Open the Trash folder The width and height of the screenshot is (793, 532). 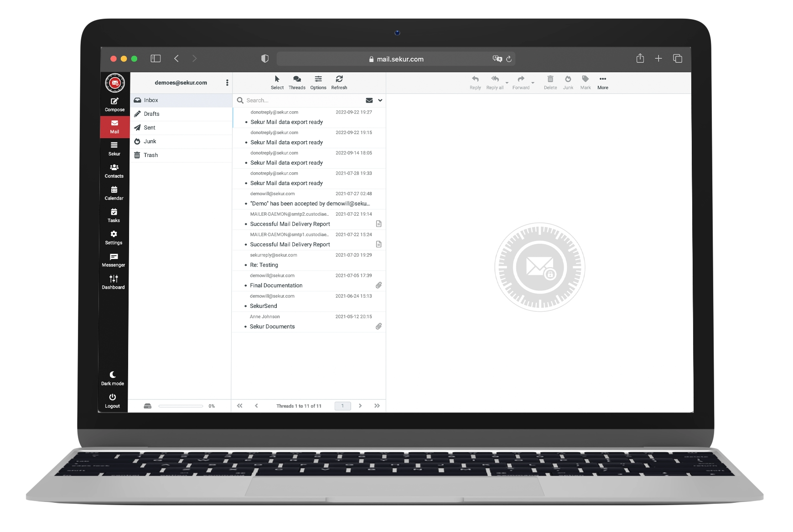(181, 155)
